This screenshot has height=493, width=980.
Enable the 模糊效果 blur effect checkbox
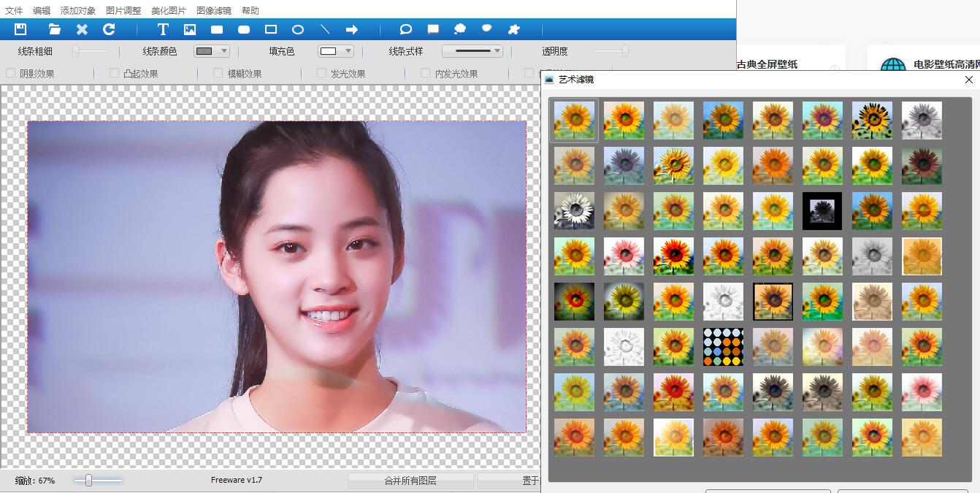point(217,73)
